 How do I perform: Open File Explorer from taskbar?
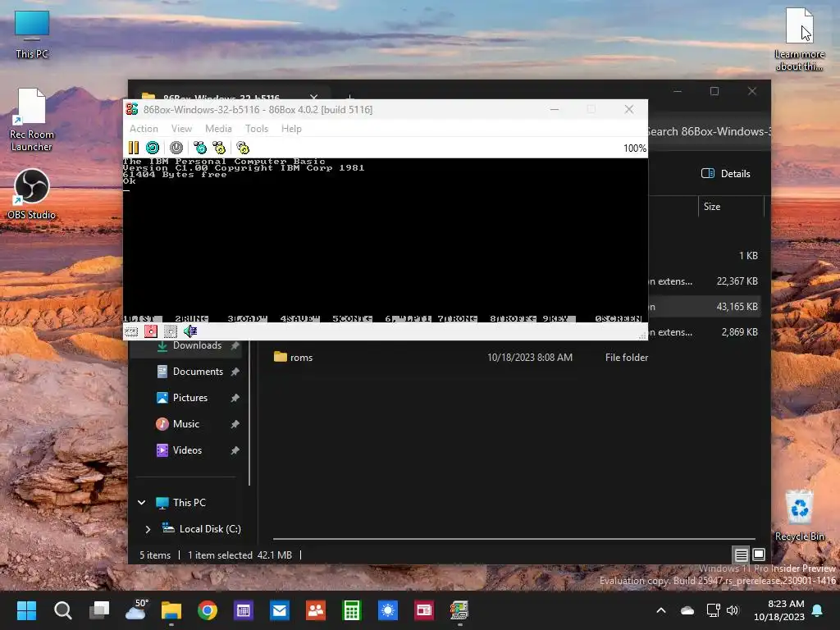[171, 610]
